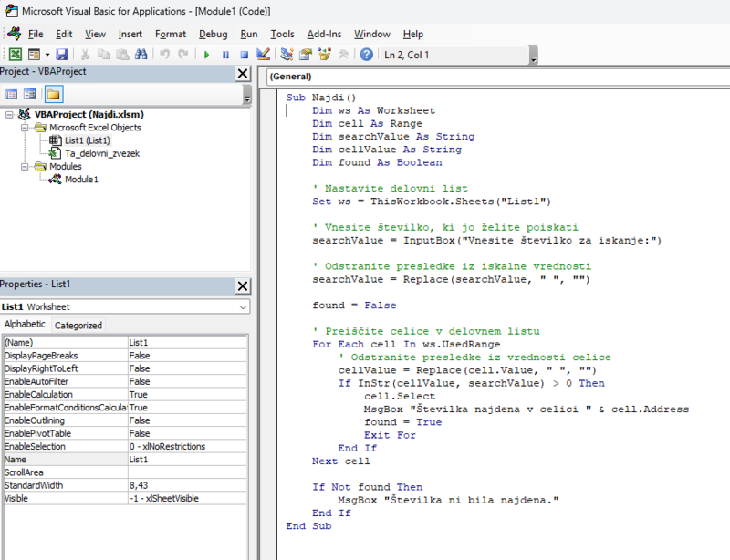730x560 pixels.
Task: Switch to the Categorized tab
Action: click(78, 326)
